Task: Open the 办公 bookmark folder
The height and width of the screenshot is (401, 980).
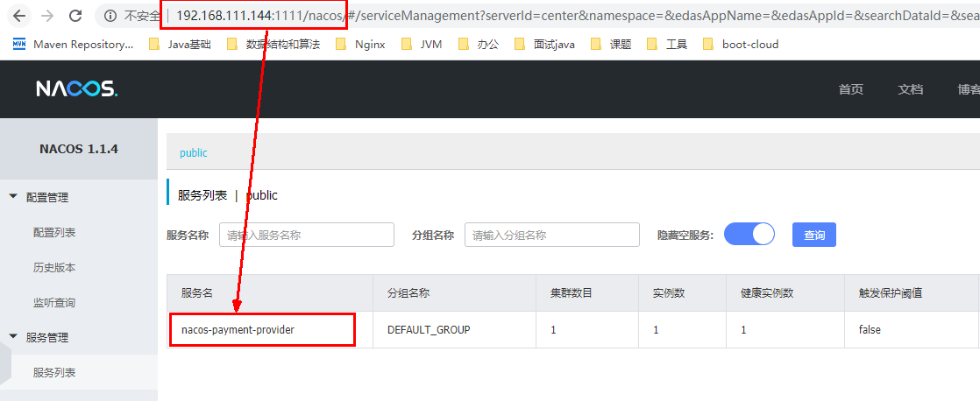Action: (x=479, y=45)
